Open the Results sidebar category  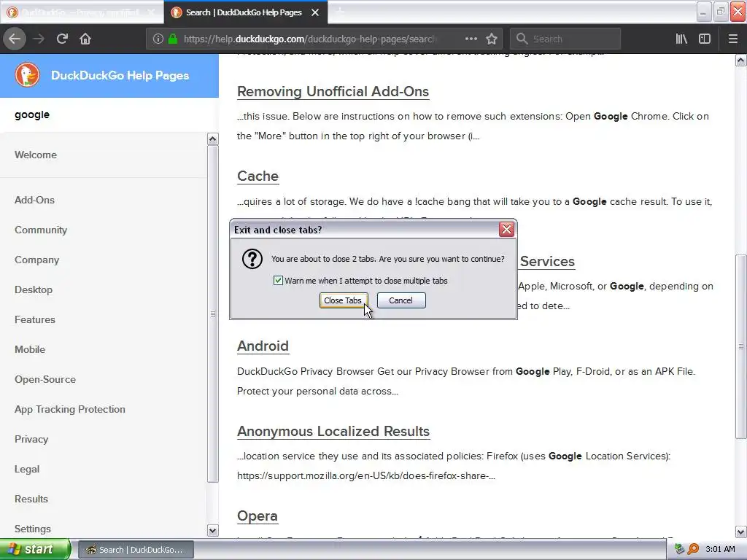tap(31, 499)
